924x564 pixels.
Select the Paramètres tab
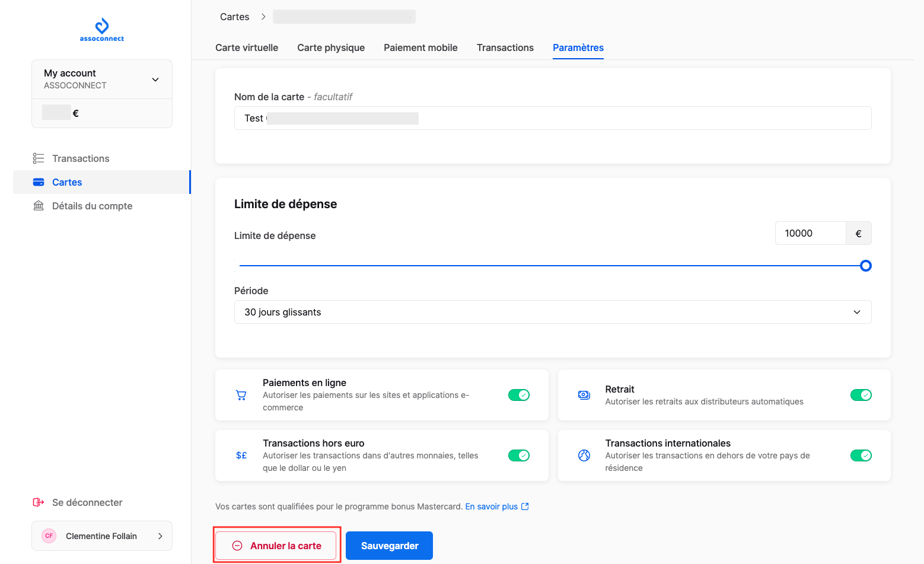pos(578,47)
